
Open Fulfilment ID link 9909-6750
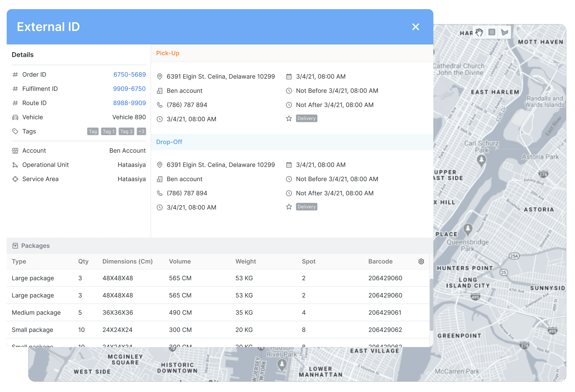[129, 89]
